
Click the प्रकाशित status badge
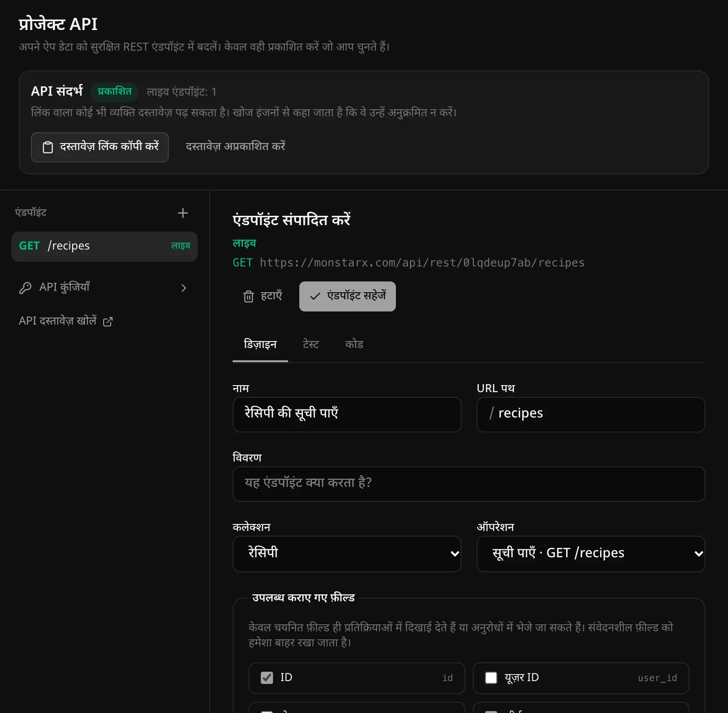[x=115, y=92]
